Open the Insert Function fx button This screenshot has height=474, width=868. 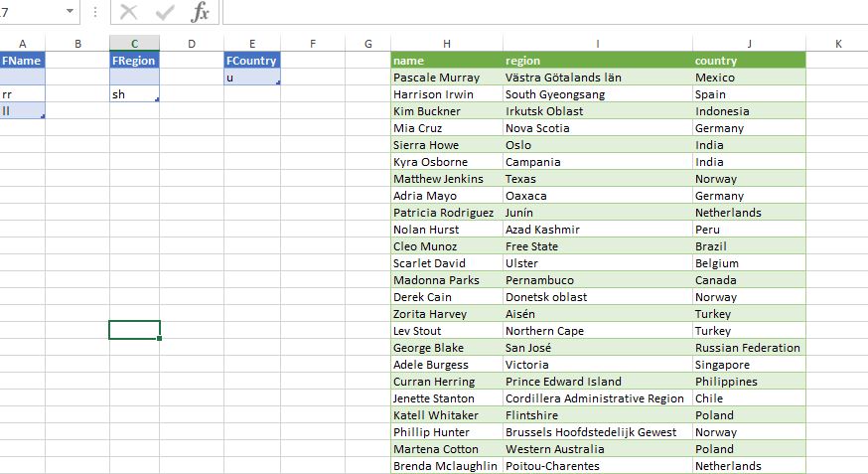pyautogui.click(x=200, y=12)
